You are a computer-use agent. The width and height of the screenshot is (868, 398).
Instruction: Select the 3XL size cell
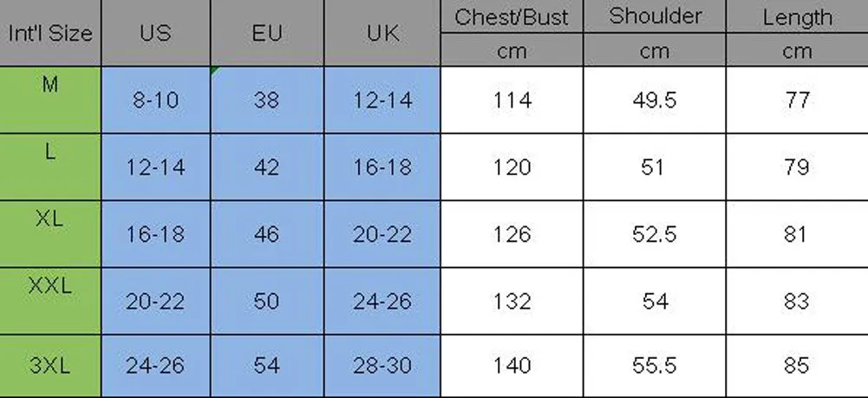50,366
